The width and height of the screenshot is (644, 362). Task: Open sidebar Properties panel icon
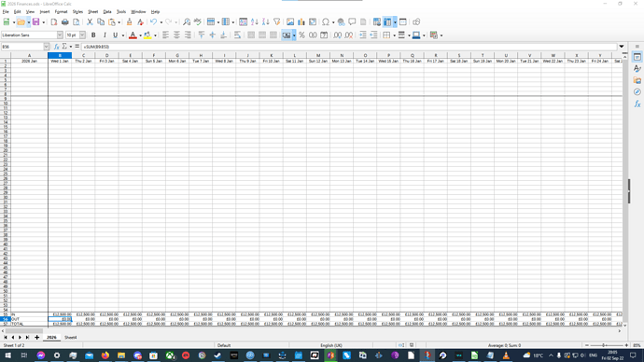[637, 57]
